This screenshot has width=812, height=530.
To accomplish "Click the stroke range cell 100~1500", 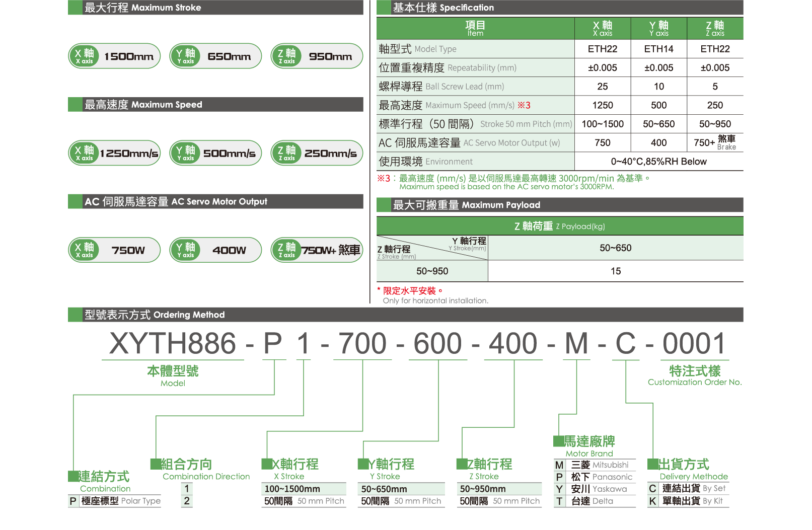I will click(603, 124).
